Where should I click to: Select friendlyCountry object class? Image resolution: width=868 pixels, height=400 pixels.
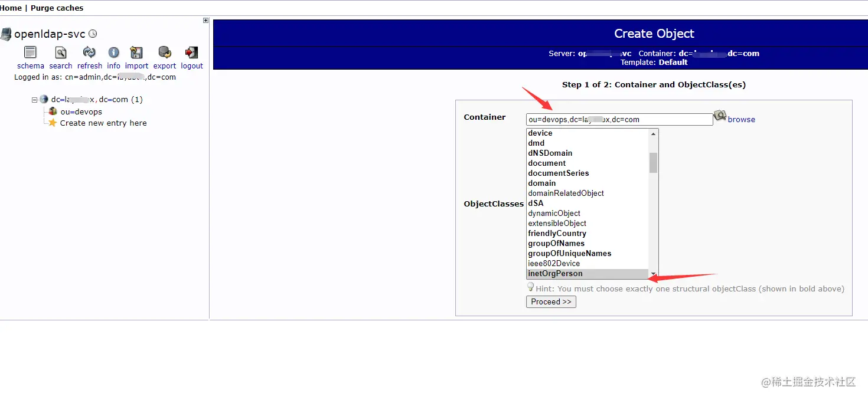(x=588, y=234)
